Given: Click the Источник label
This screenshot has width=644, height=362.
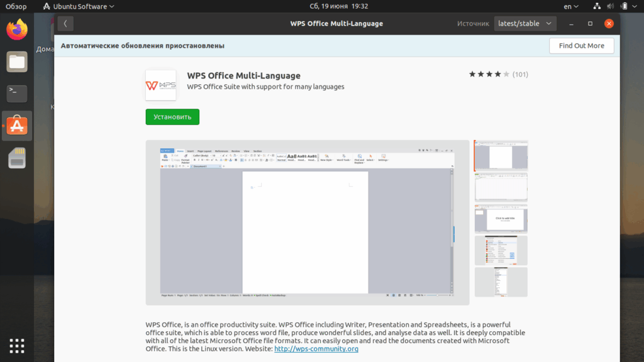Looking at the screenshot, I should [473, 24].
